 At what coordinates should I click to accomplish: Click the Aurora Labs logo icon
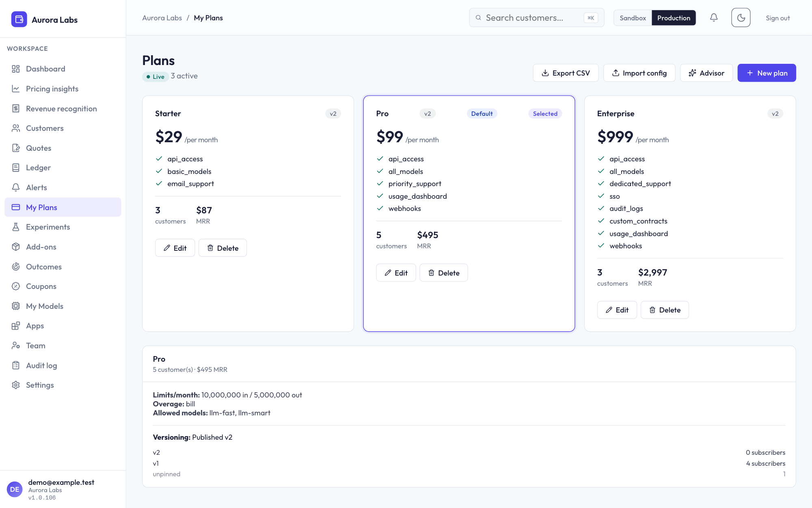(19, 19)
